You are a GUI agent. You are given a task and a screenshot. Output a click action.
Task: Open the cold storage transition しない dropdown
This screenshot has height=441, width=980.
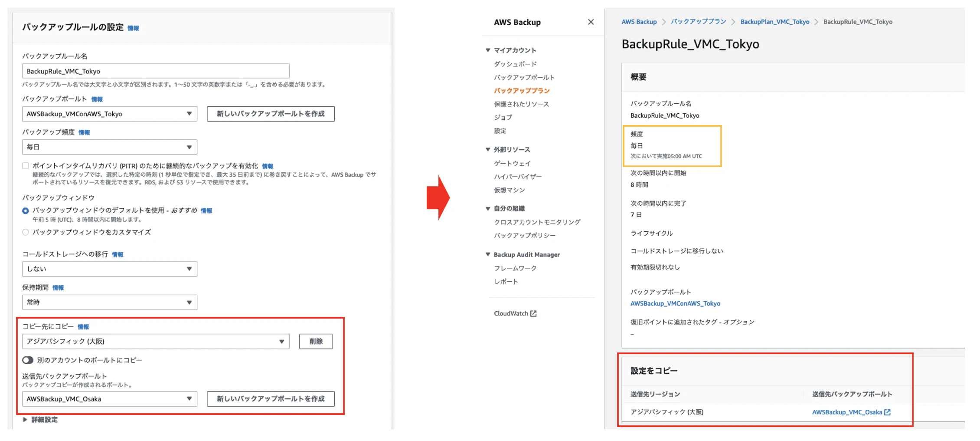click(x=110, y=269)
